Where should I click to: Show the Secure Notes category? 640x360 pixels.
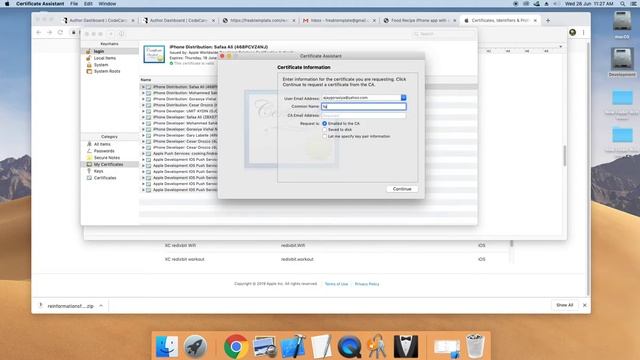tap(110, 158)
